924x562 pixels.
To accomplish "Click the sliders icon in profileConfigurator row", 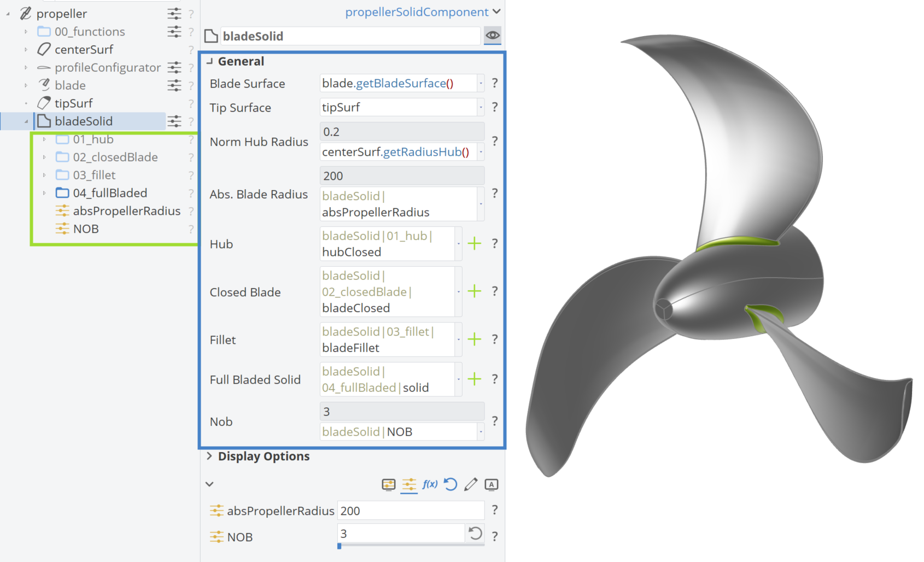I will [174, 67].
